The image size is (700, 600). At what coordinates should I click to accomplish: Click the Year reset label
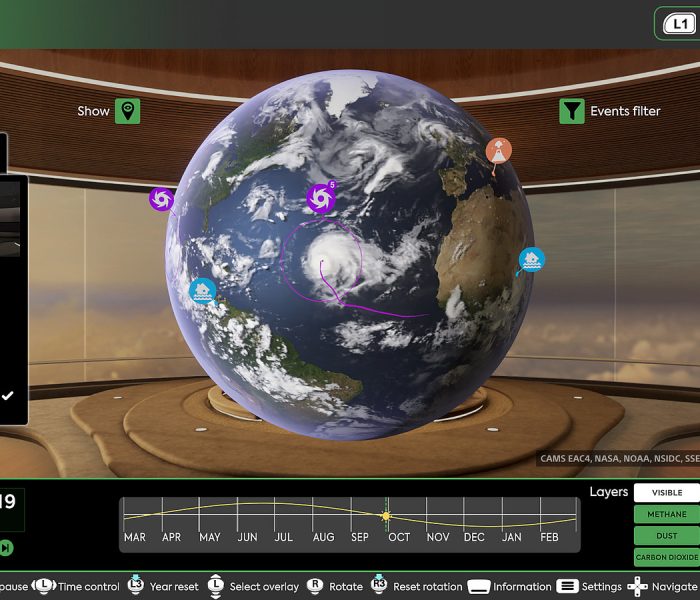pos(174,587)
